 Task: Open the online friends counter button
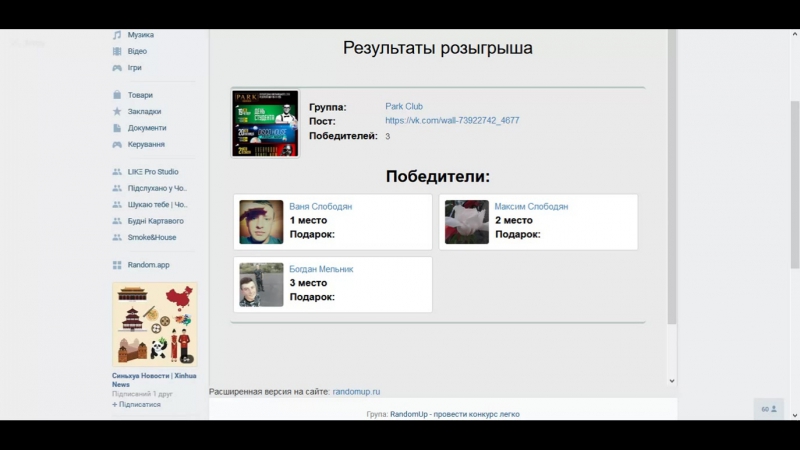769,409
